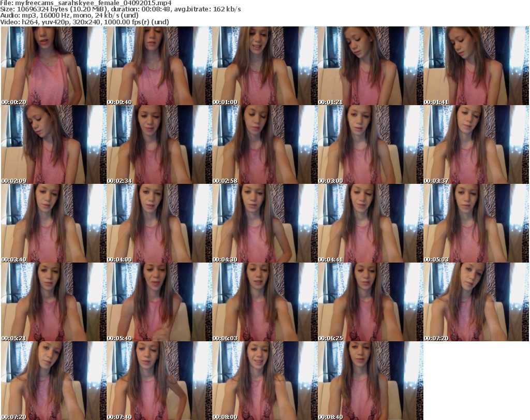Select the frame stamped 00:00:40

click(159, 66)
